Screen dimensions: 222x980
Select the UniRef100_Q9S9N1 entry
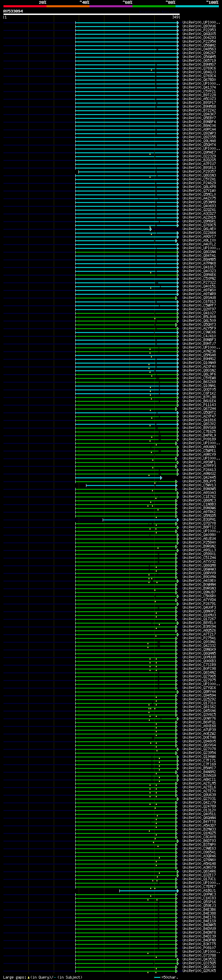click(199, 642)
